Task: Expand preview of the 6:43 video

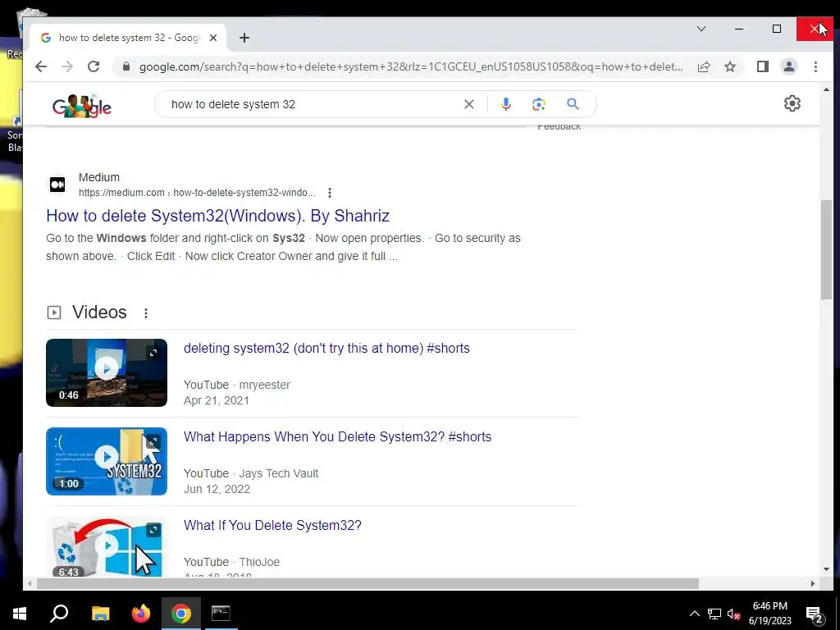Action: point(153,530)
